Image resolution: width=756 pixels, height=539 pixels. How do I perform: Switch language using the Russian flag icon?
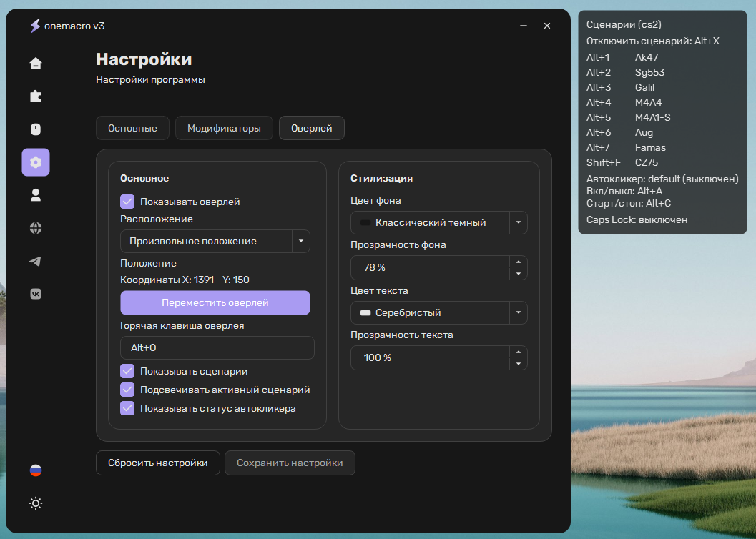point(36,470)
